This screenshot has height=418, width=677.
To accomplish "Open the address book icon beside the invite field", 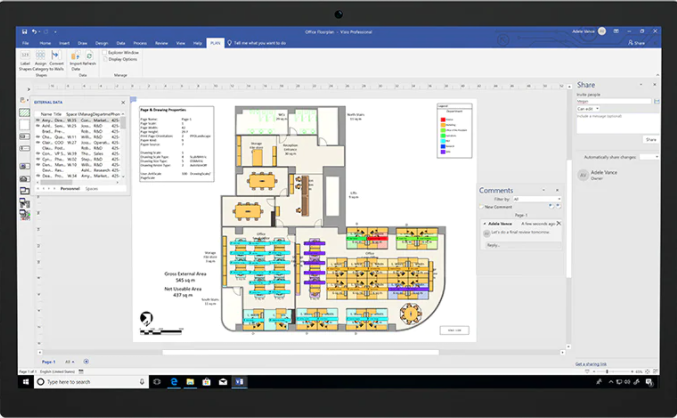I will pyautogui.click(x=657, y=101).
